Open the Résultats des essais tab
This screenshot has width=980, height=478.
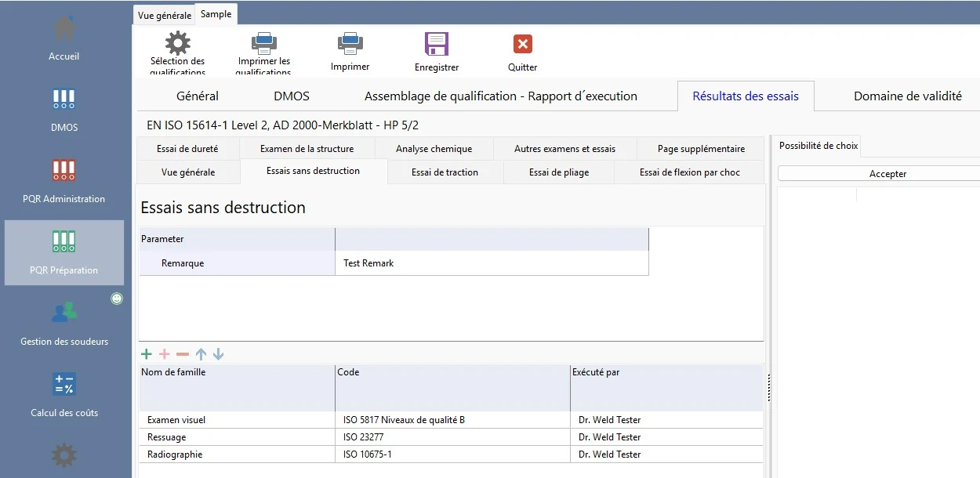(746, 96)
